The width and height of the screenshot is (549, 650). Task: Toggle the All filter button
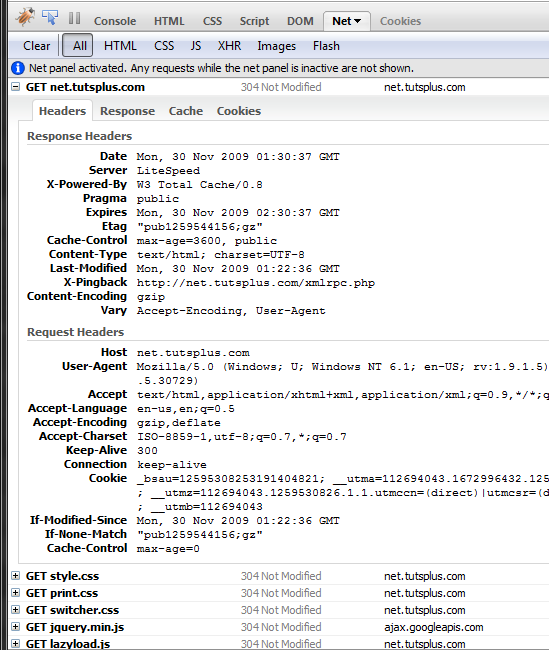[78, 45]
